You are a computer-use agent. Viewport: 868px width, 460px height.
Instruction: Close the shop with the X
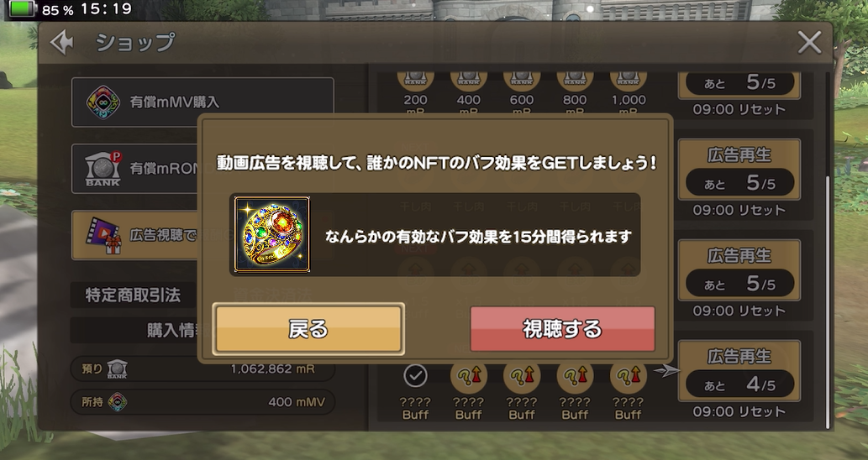809,43
